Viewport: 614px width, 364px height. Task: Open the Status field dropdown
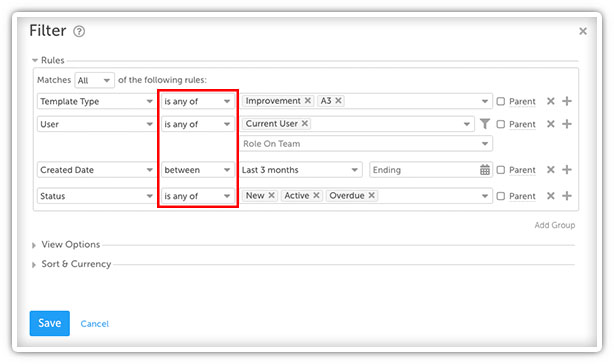96,196
